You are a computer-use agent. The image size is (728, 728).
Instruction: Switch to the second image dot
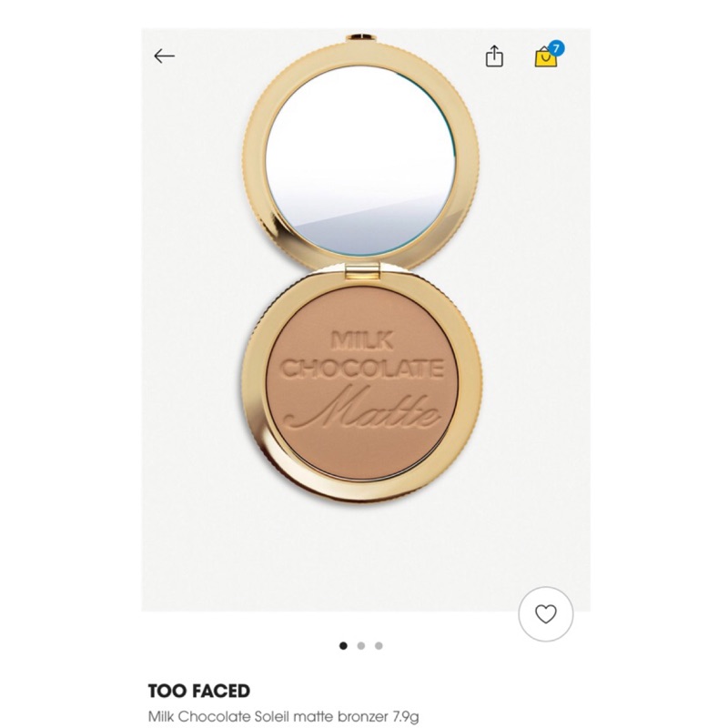click(x=360, y=646)
